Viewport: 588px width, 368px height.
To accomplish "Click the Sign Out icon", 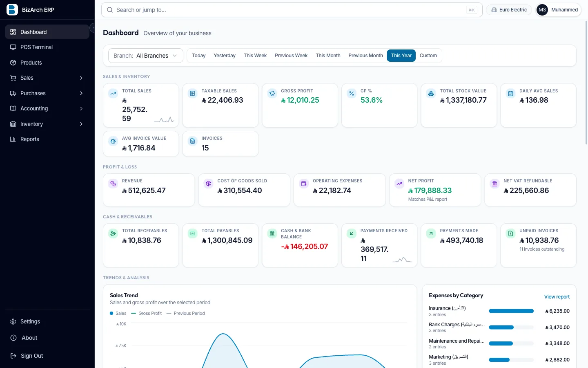I will tap(13, 356).
